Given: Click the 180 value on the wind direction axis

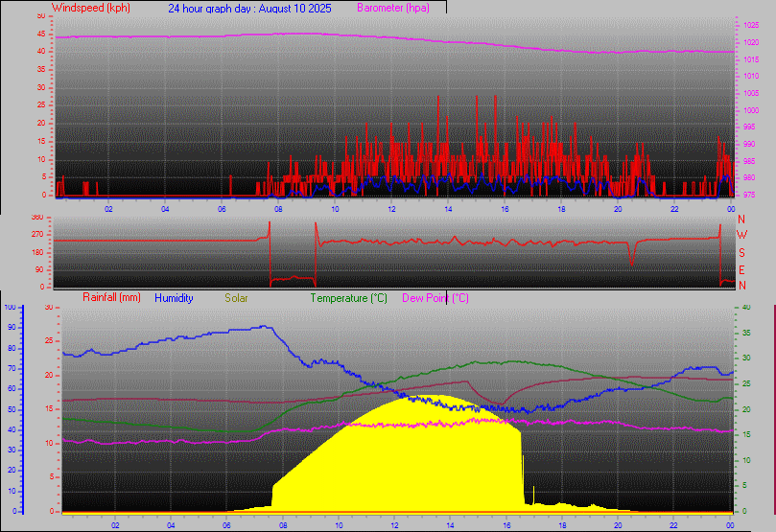Looking at the screenshot, I should [x=37, y=252].
